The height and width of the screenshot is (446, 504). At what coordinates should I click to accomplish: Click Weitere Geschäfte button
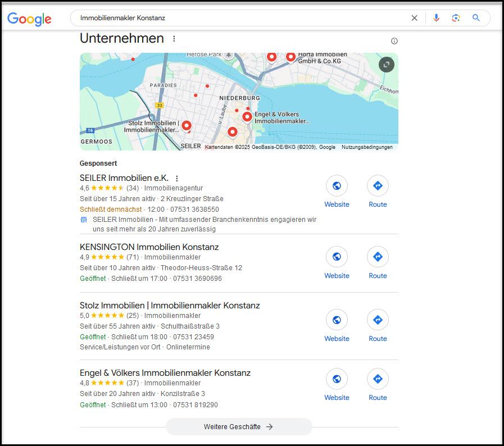pyautogui.click(x=239, y=427)
